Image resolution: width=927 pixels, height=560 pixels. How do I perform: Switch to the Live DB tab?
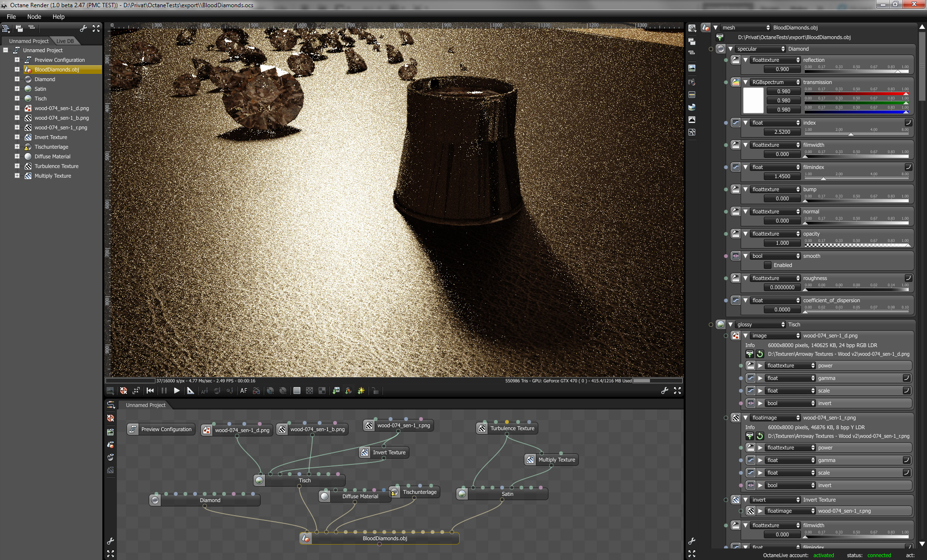[65, 41]
